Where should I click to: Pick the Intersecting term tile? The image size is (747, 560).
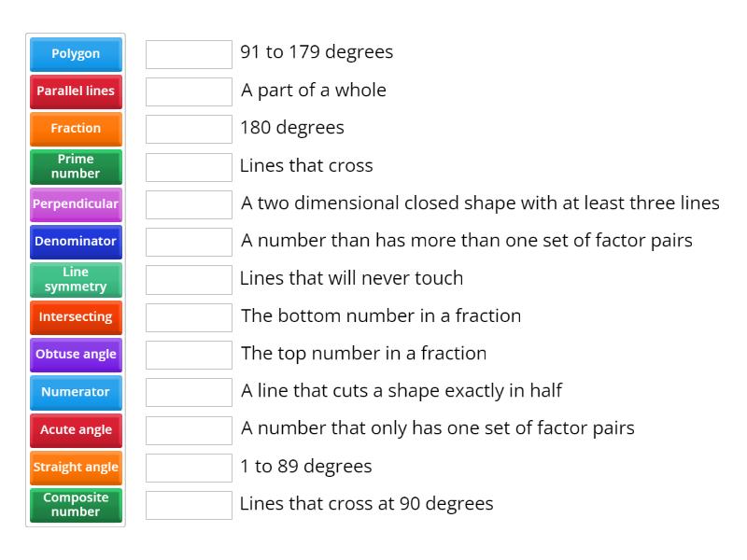[75, 317]
